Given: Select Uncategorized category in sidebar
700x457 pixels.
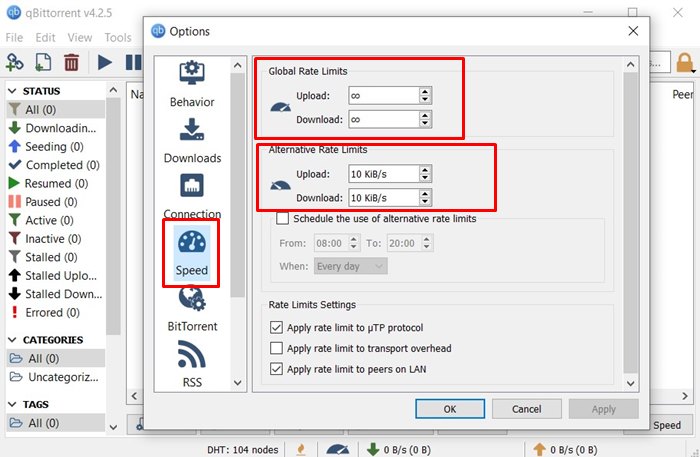Looking at the screenshot, I should click(x=56, y=377).
